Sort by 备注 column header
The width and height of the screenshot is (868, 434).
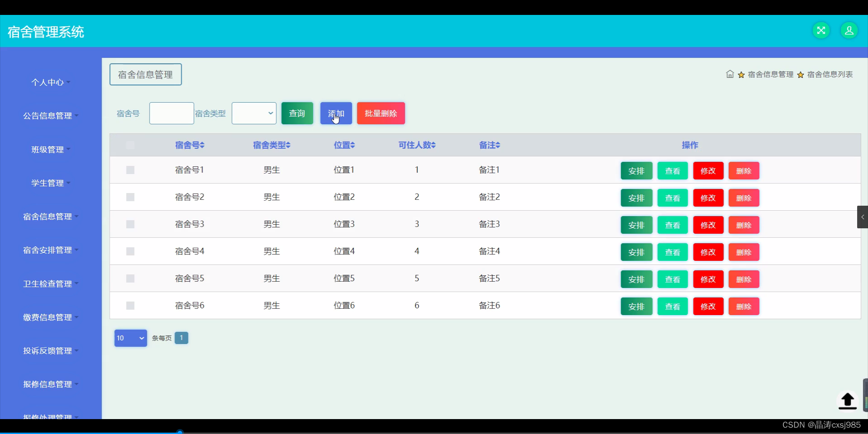[490, 145]
